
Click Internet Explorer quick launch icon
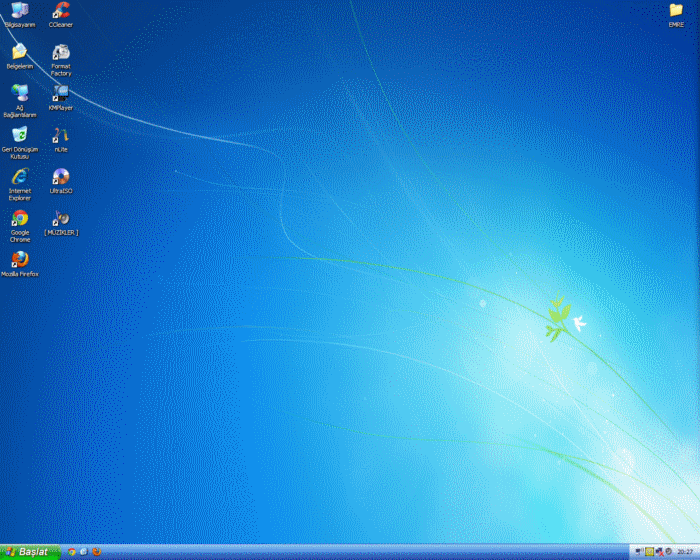pyautogui.click(x=84, y=552)
